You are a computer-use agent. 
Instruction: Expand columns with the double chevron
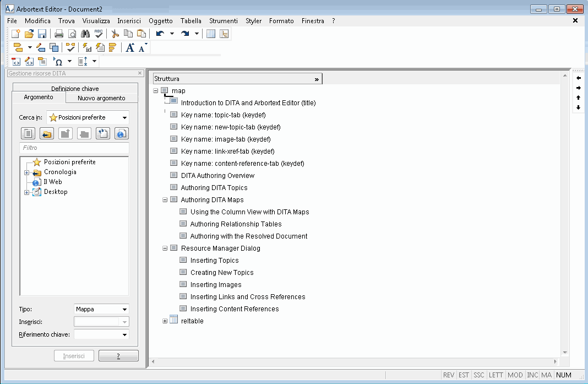[x=317, y=79]
